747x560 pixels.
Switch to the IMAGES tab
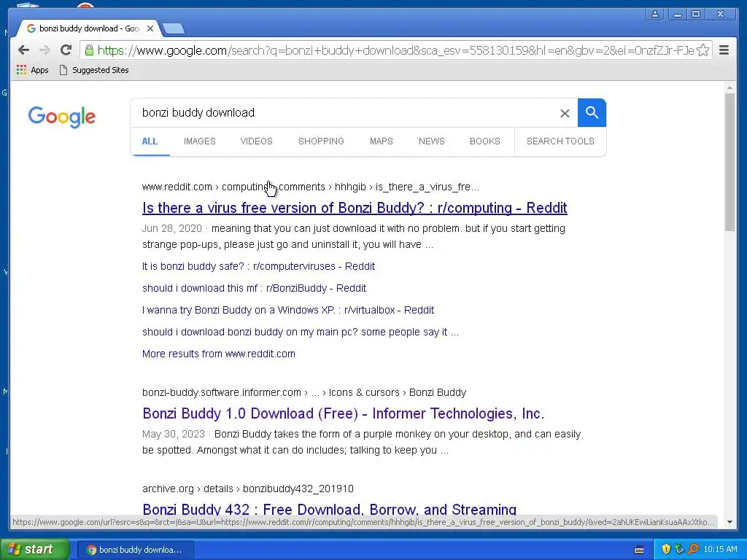[200, 141]
